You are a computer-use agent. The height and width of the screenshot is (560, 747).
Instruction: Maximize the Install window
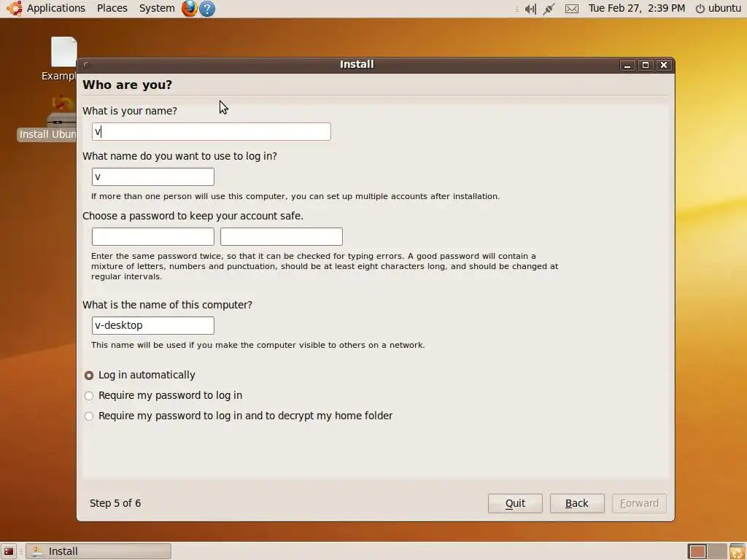point(646,65)
